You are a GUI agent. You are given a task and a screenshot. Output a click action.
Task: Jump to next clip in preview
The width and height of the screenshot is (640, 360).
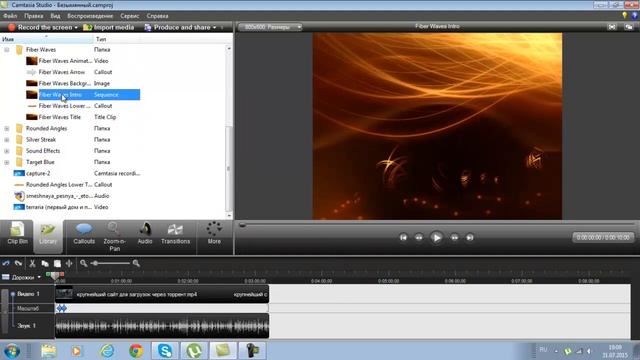coord(470,238)
